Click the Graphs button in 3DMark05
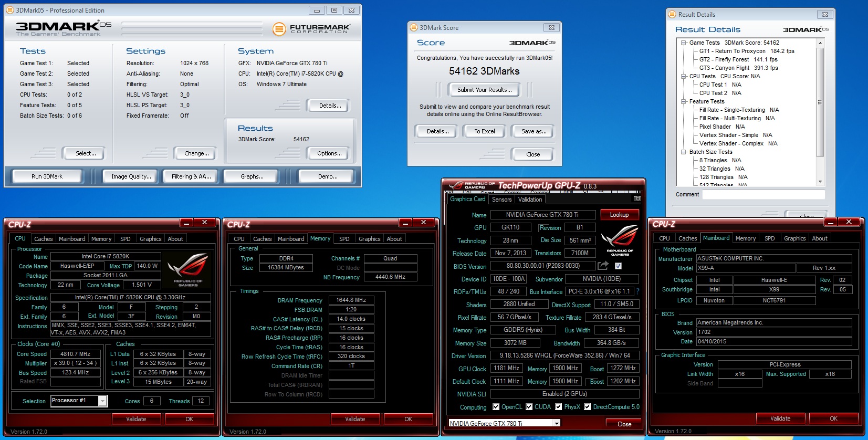Viewport: 868px width, 440px height. click(x=252, y=176)
